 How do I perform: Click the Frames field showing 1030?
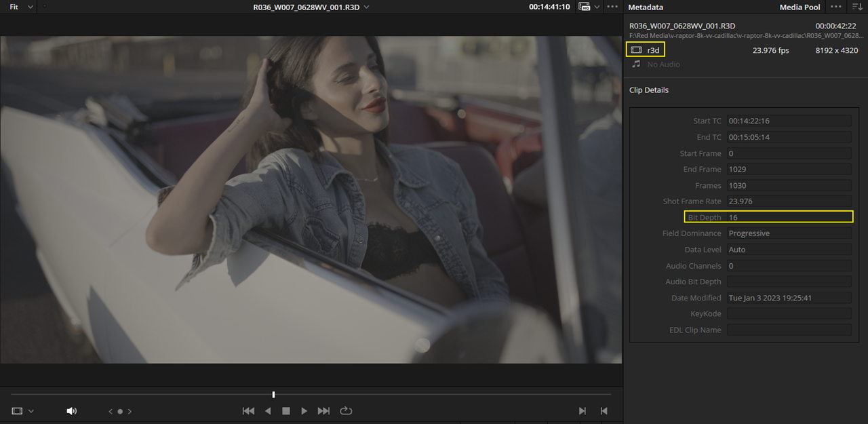click(789, 185)
